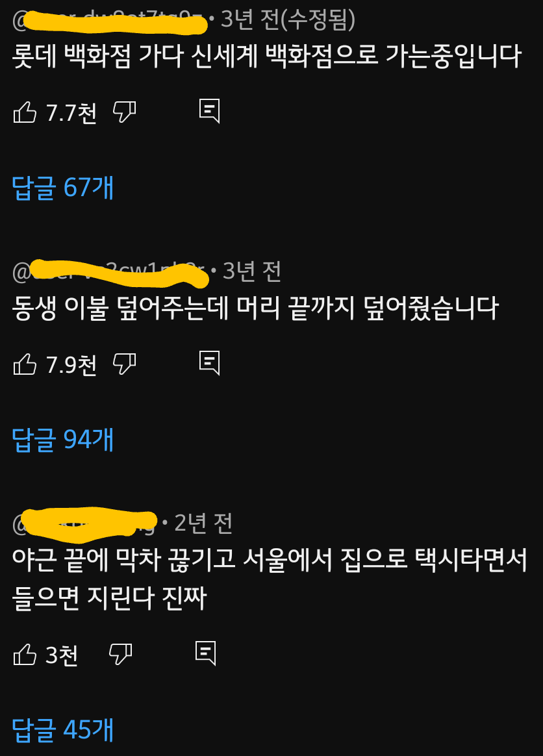Like the 동생 이불 comment
The width and height of the screenshot is (543, 756).
click(25, 364)
